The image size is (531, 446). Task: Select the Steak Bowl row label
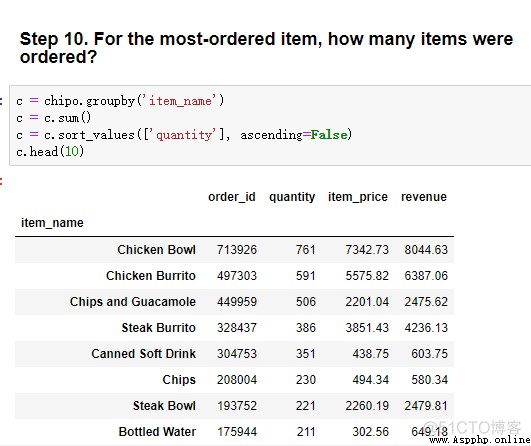[164, 406]
